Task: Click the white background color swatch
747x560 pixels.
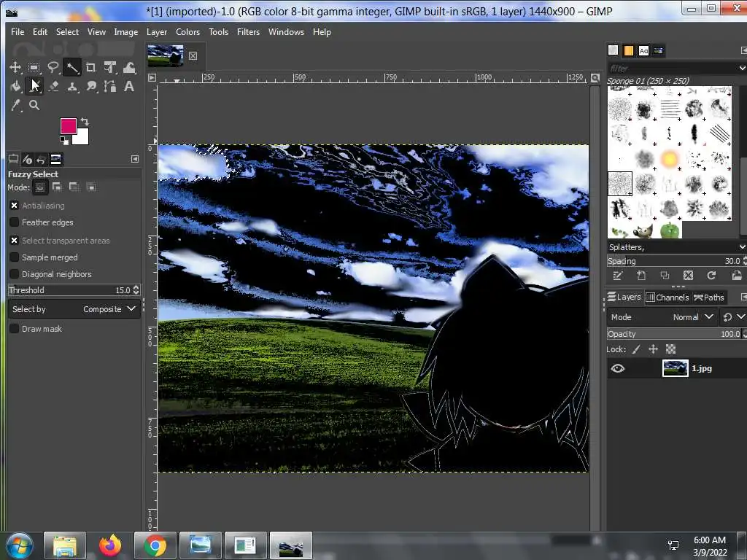Action: 82,138
